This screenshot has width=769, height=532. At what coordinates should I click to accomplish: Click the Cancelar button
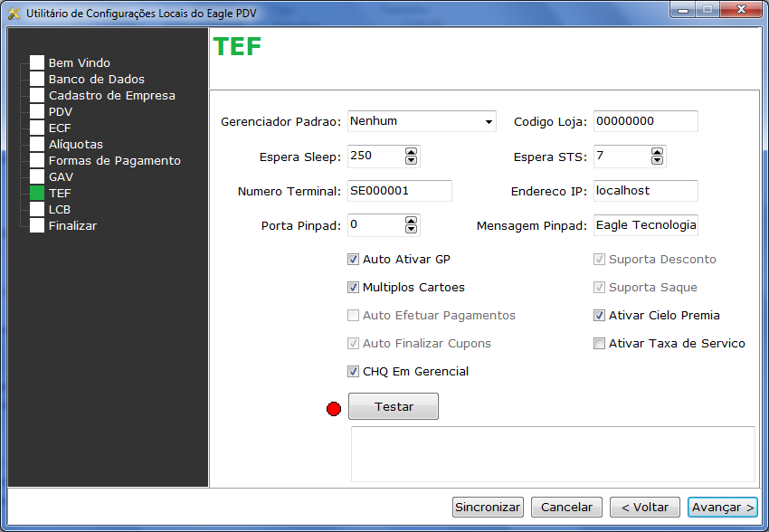coord(566,507)
